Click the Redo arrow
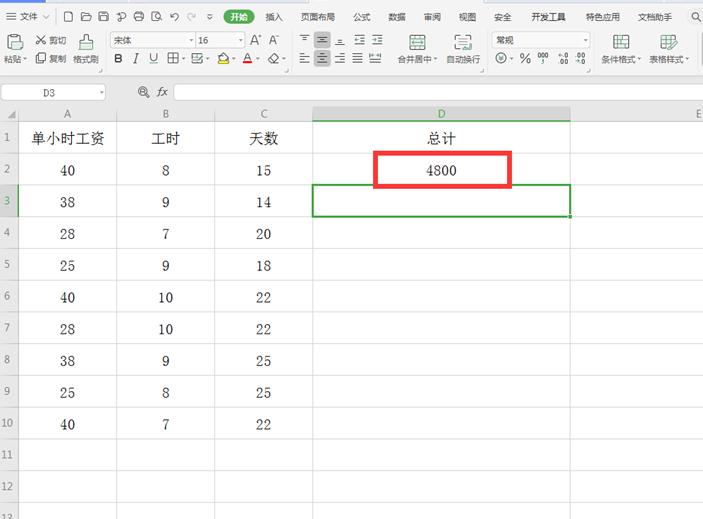The image size is (703, 519). tap(191, 17)
